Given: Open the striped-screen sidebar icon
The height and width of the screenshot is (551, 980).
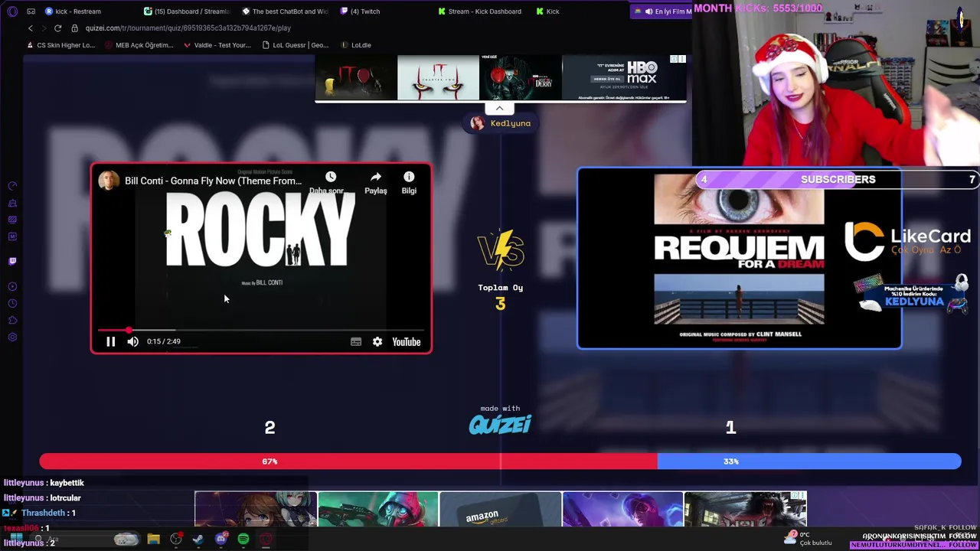Looking at the screenshot, I should coord(12,220).
